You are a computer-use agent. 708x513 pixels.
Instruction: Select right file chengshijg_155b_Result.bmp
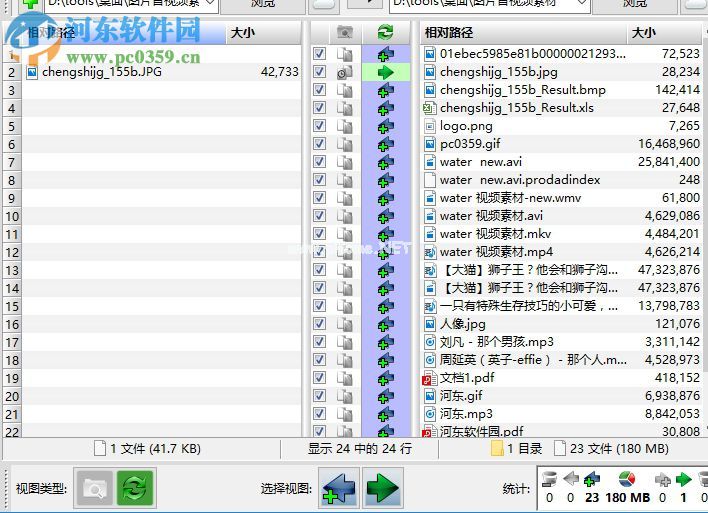click(522, 90)
